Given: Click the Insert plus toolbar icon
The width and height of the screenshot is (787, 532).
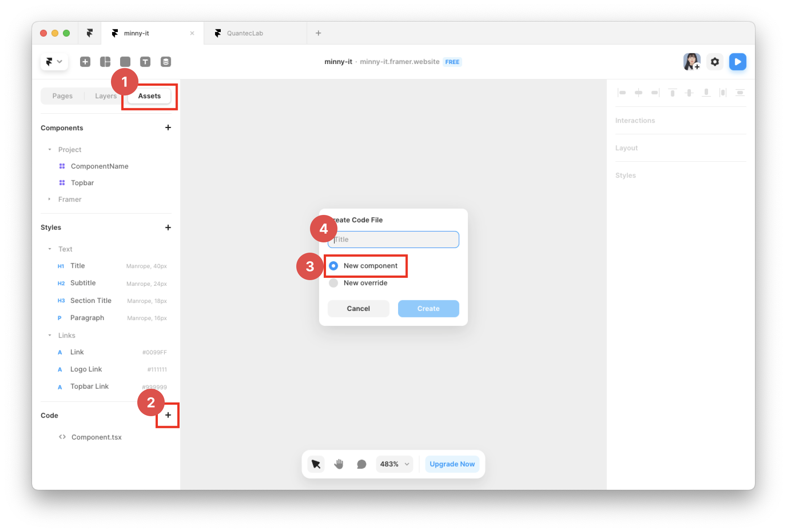Looking at the screenshot, I should (x=85, y=62).
